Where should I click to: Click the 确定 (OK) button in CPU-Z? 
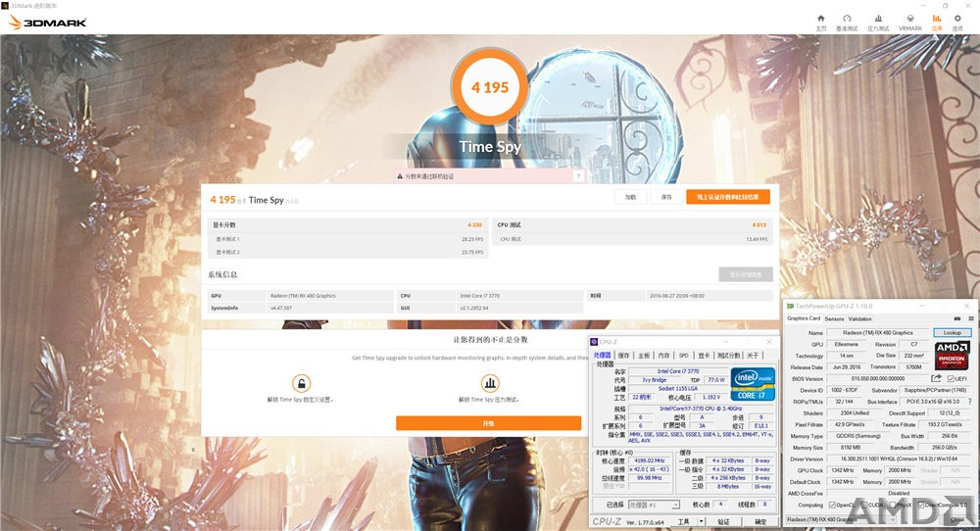pos(760,521)
